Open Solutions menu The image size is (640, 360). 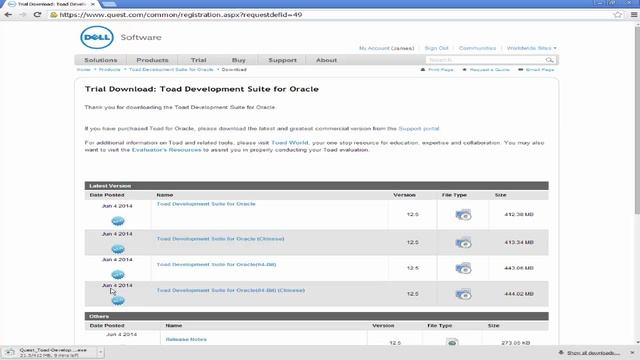[100, 60]
